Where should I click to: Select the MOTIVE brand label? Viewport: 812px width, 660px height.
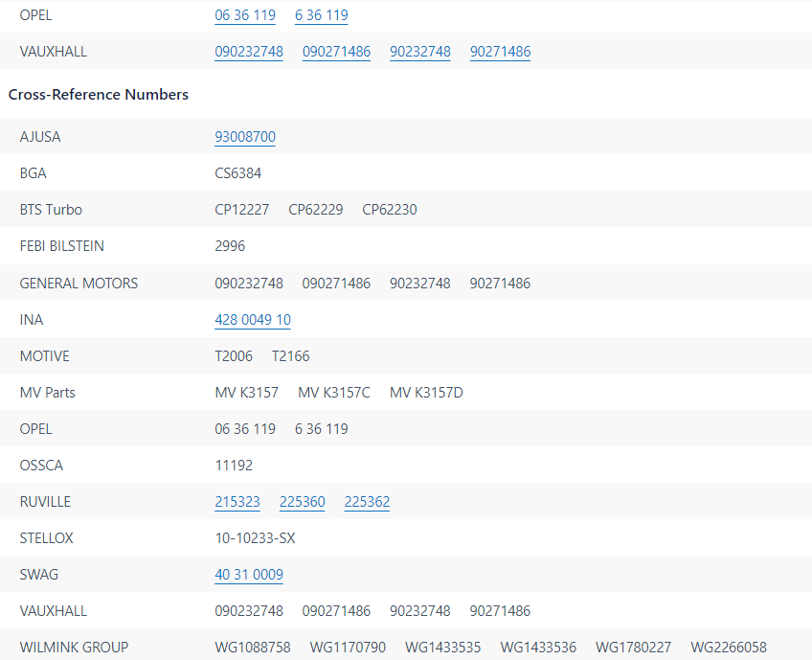45,356
